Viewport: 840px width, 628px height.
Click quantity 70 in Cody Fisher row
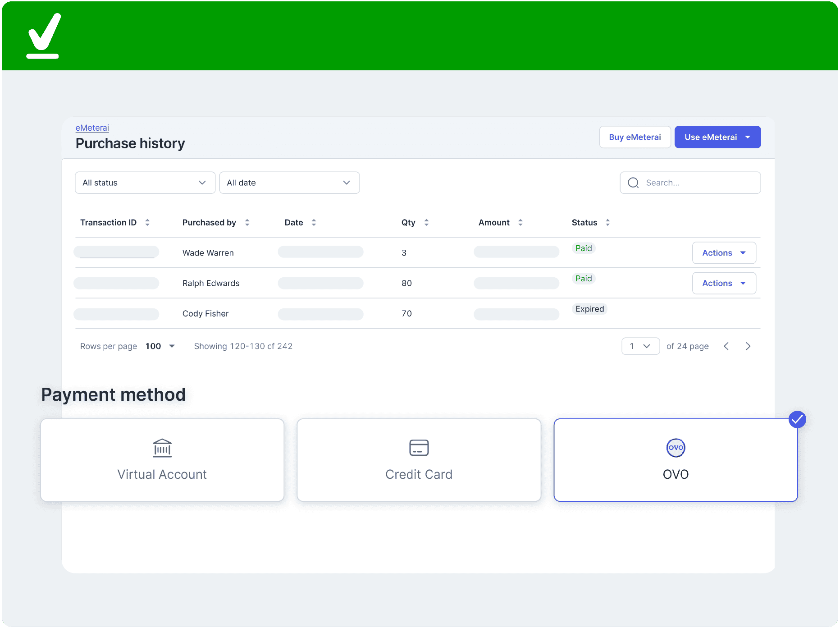406,313
